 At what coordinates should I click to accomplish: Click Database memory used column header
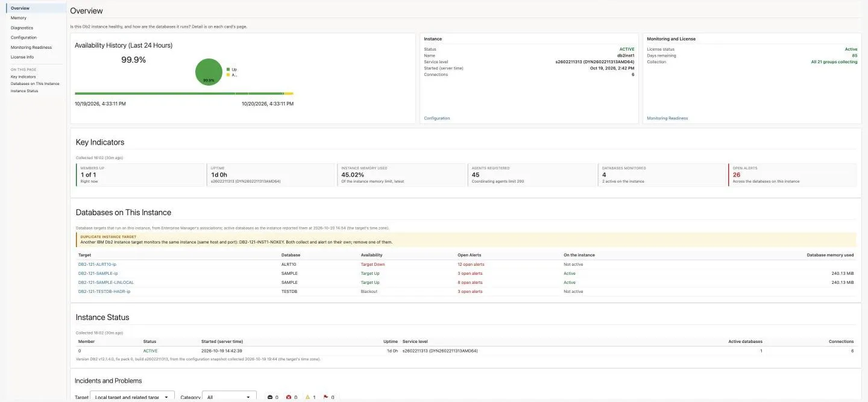tap(830, 255)
